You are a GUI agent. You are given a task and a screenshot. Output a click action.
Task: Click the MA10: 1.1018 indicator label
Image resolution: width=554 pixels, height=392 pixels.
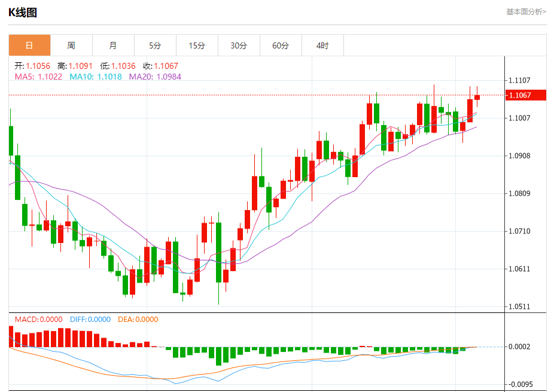pyautogui.click(x=95, y=77)
